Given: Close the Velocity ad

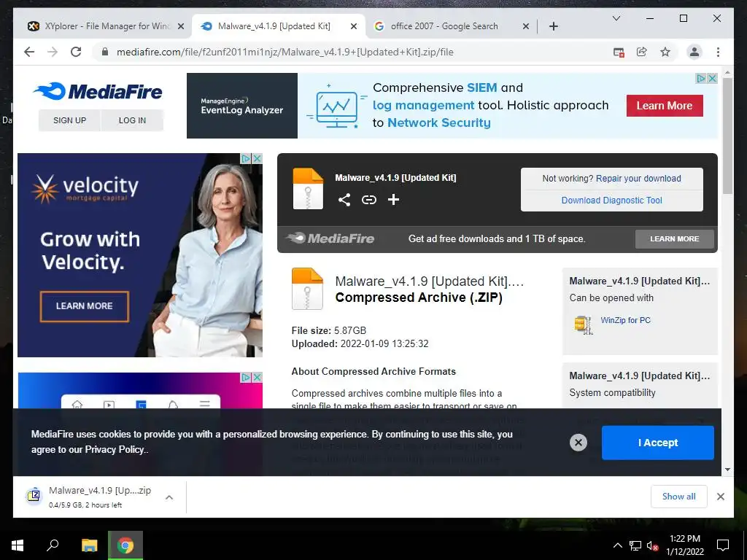Looking at the screenshot, I should pyautogui.click(x=257, y=158).
